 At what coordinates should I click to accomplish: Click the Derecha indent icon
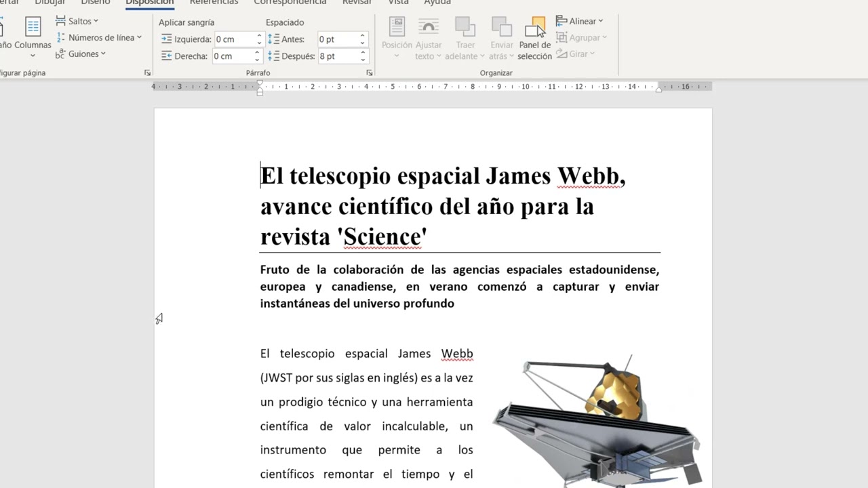[x=166, y=56]
